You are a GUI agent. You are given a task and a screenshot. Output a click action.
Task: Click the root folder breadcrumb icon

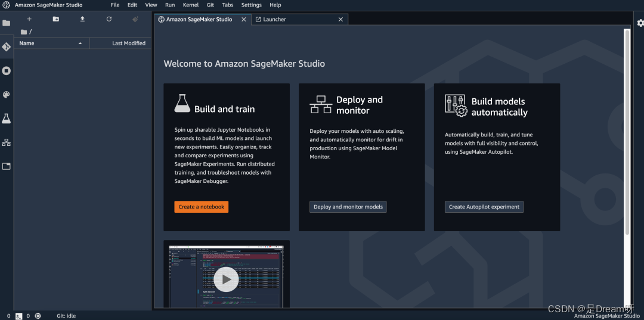click(x=24, y=32)
